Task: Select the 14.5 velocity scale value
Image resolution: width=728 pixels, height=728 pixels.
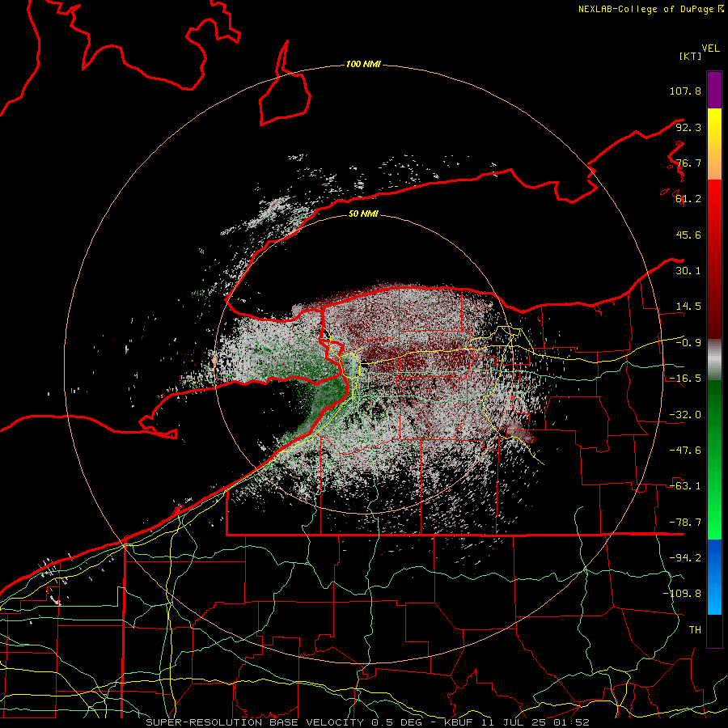Action: (688, 307)
